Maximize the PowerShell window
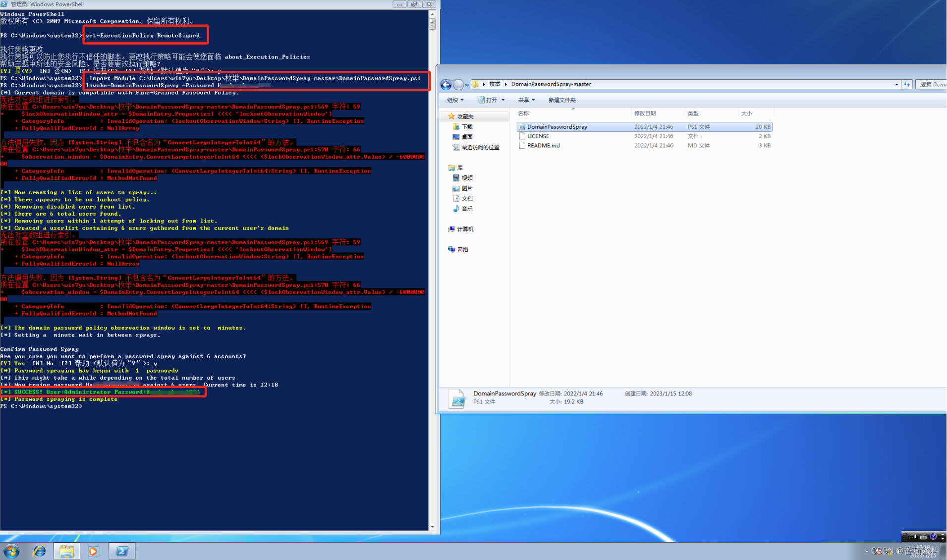 (414, 4)
